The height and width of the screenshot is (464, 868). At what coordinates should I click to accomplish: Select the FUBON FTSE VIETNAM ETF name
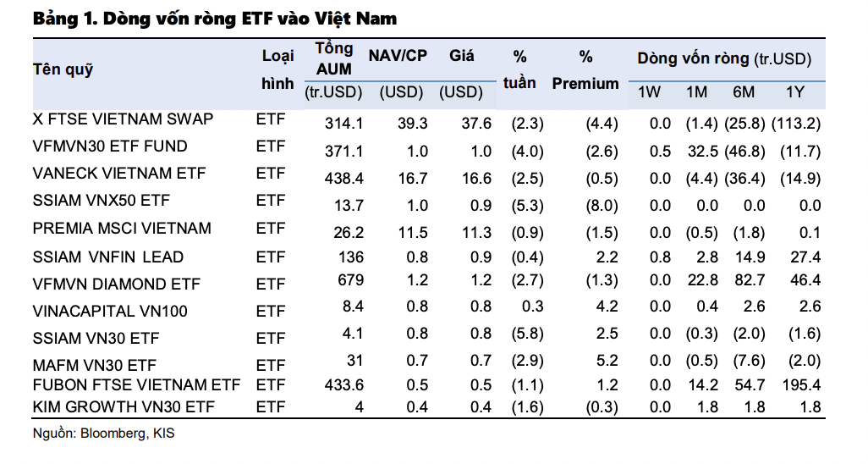click(136, 386)
